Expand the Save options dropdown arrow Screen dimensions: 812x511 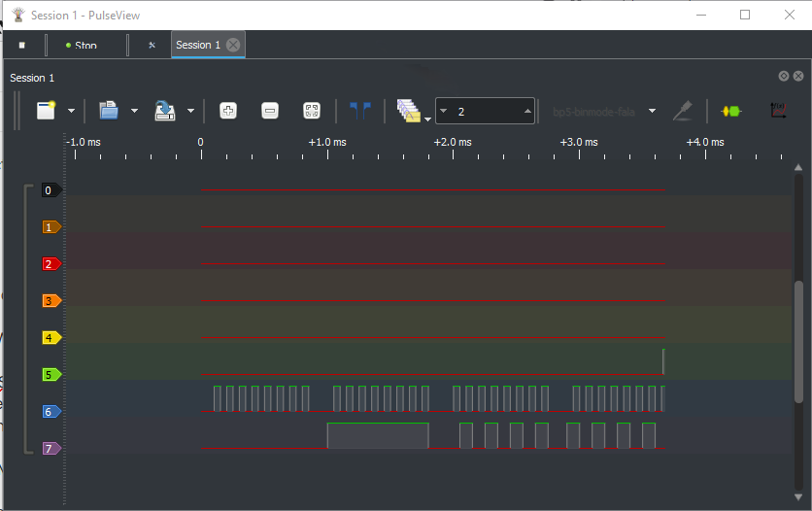[x=190, y=111]
